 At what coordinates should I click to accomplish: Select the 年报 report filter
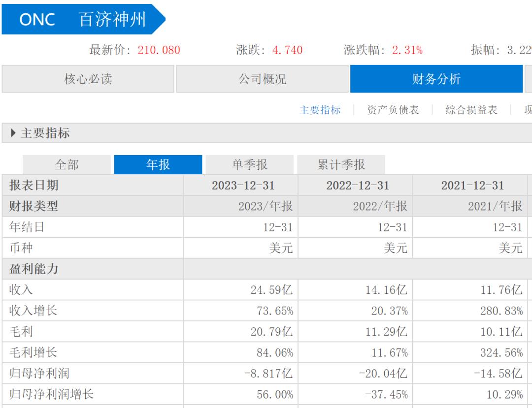158,165
